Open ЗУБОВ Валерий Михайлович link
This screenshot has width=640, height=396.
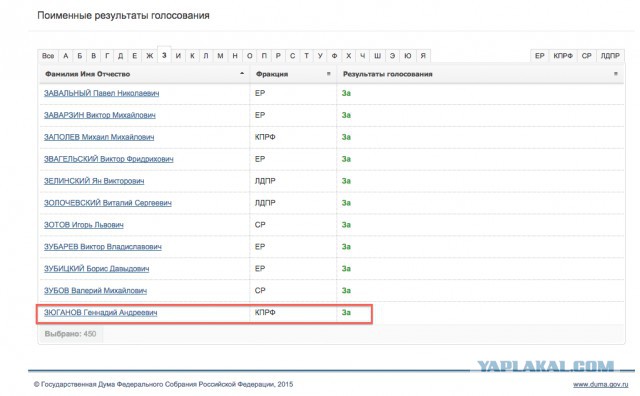pos(96,291)
